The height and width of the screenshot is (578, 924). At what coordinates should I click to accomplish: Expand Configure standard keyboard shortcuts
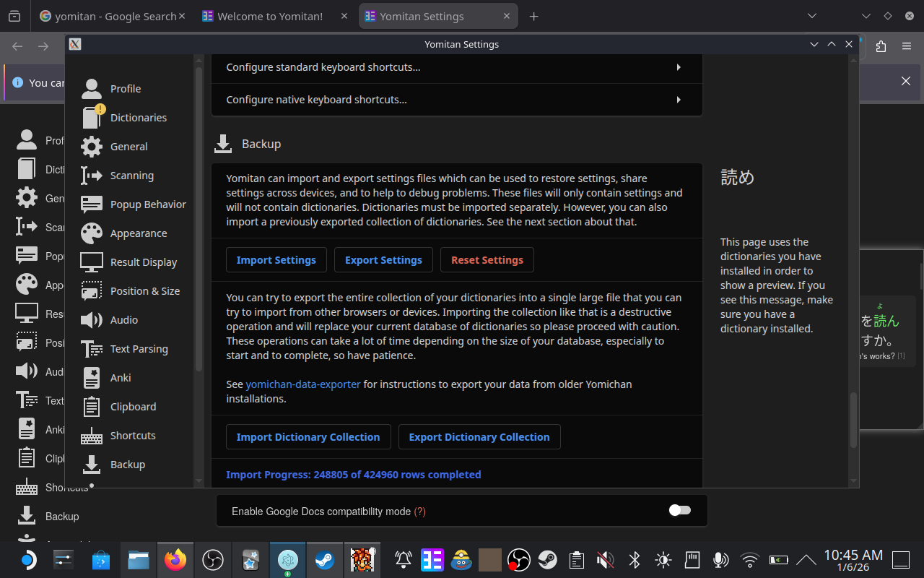[456, 67]
